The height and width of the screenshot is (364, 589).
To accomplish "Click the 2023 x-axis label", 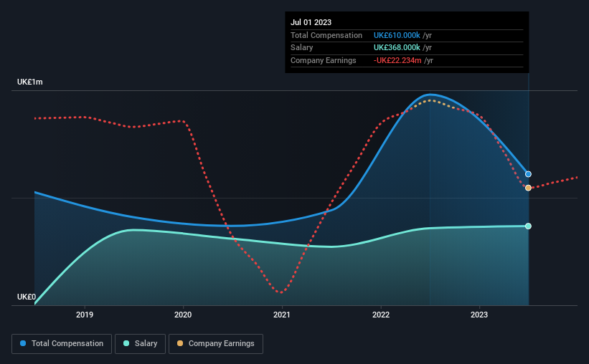I will click(479, 315).
